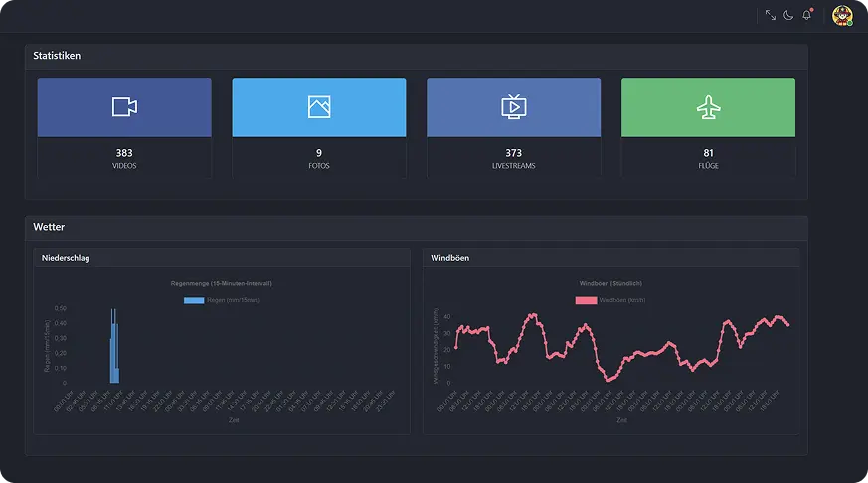Click the photo image icon tile
868x483 pixels.
click(319, 107)
